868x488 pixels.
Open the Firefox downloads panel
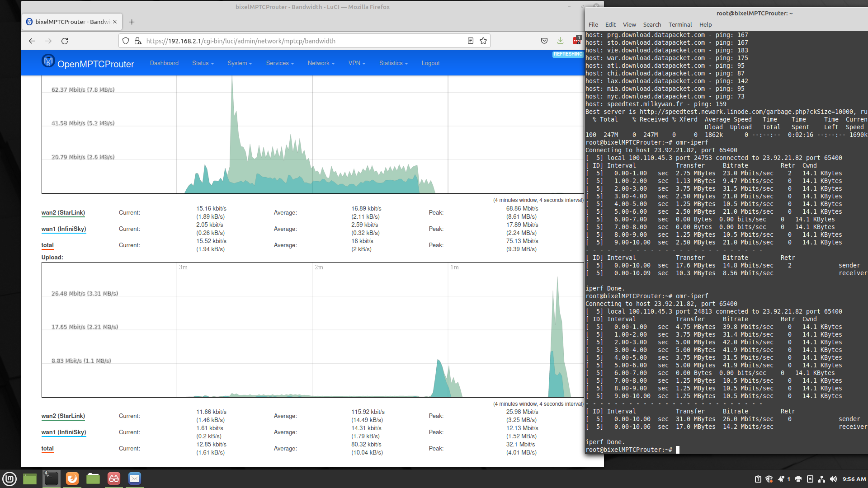coord(560,41)
